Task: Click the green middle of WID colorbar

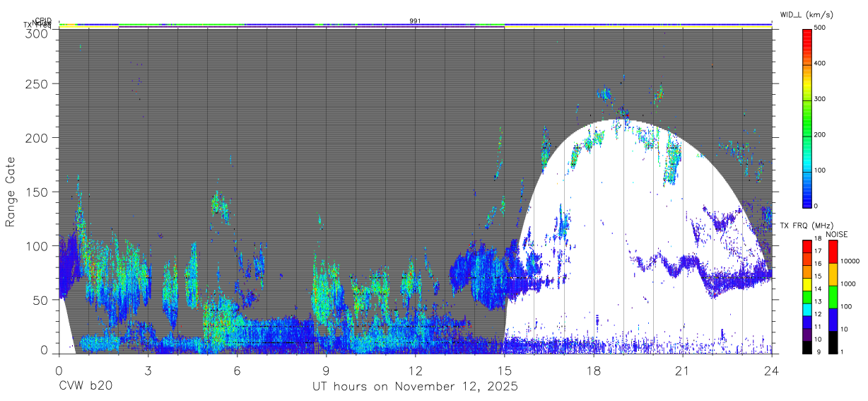Action: click(x=807, y=117)
